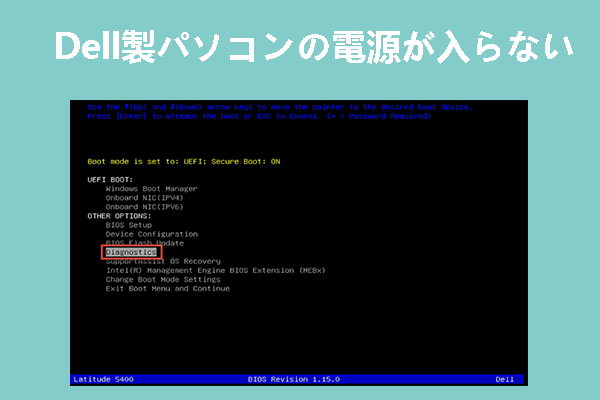The height and width of the screenshot is (400, 600).
Task: Click the UEFI BOOT: section heading
Action: (110, 180)
